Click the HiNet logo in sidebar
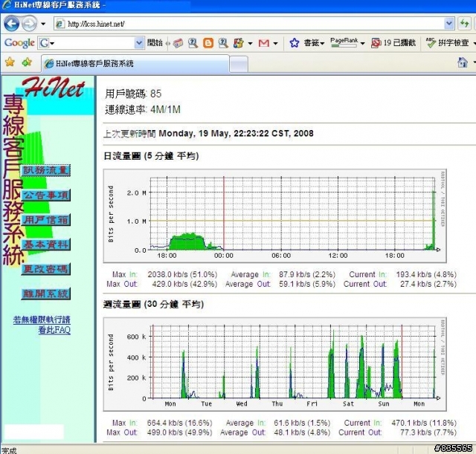476x454 pixels. click(53, 88)
